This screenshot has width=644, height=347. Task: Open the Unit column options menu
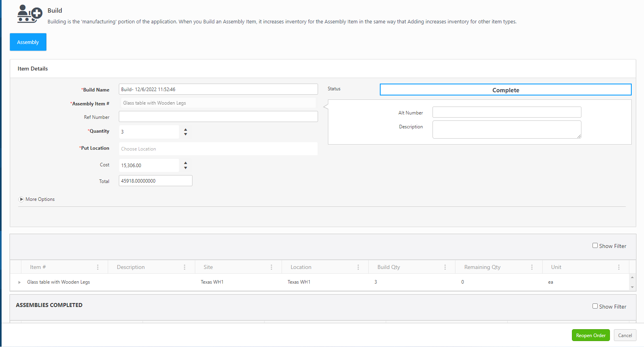(x=619, y=267)
